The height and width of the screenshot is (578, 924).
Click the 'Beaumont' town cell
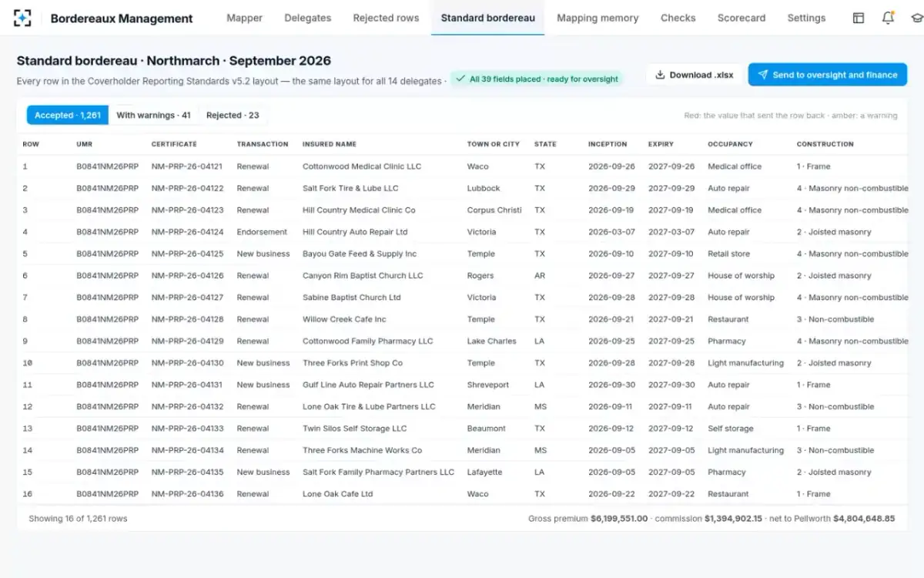click(x=487, y=428)
